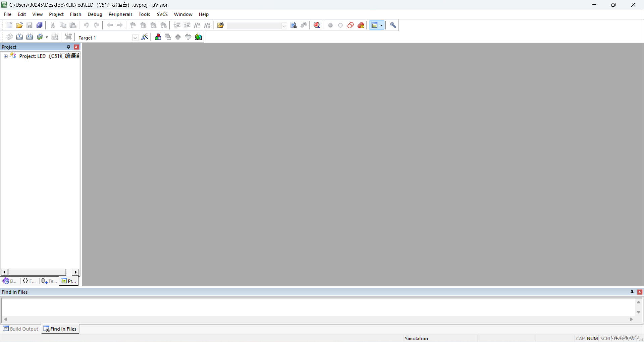Create a new file with the New icon
644x342 pixels.
tap(9, 25)
